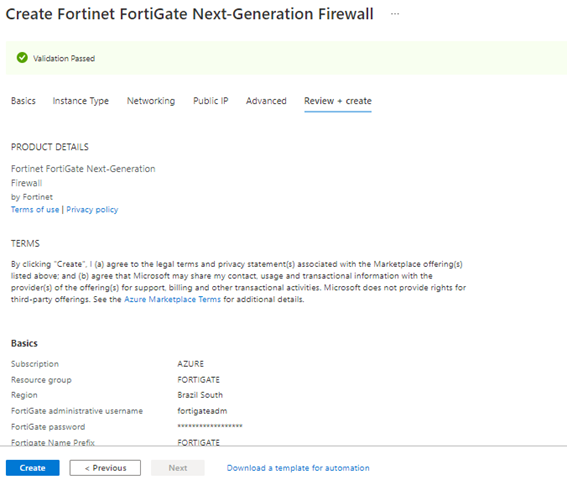
Task: Switch to the Advanced tab
Action: pos(266,101)
